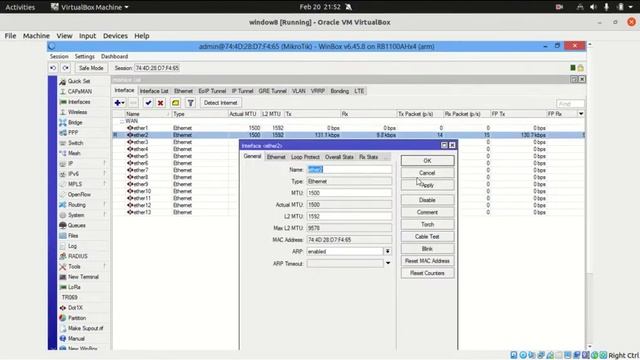Click the MTU input field
This screenshot has width=640, height=360.
tap(349, 193)
